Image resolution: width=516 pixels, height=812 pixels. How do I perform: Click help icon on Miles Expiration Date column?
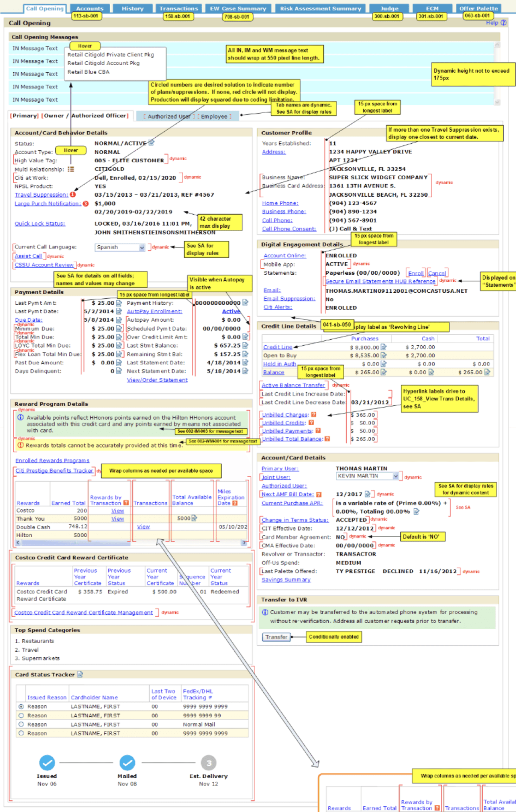235,503
